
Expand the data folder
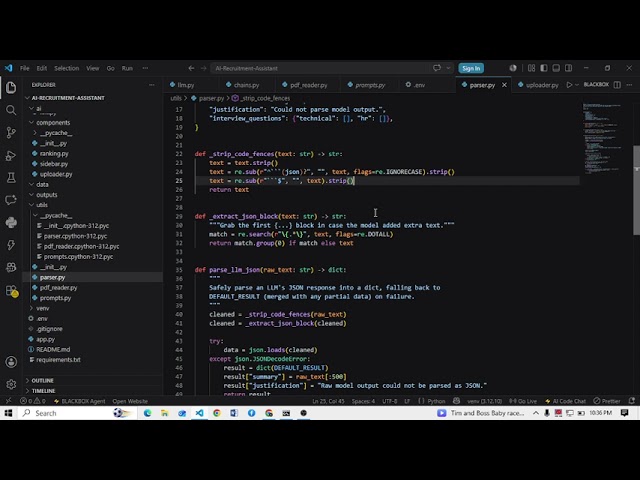coord(40,184)
